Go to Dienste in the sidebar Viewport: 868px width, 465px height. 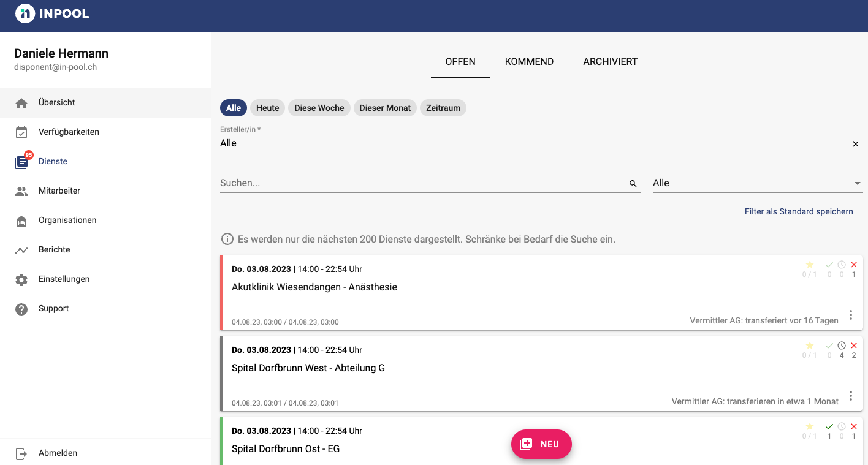(x=105, y=161)
